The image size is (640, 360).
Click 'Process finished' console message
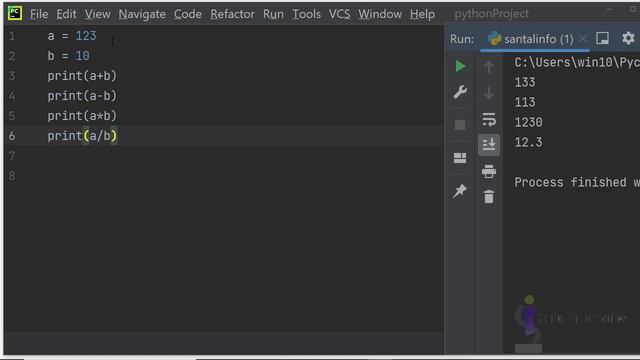pyautogui.click(x=577, y=182)
